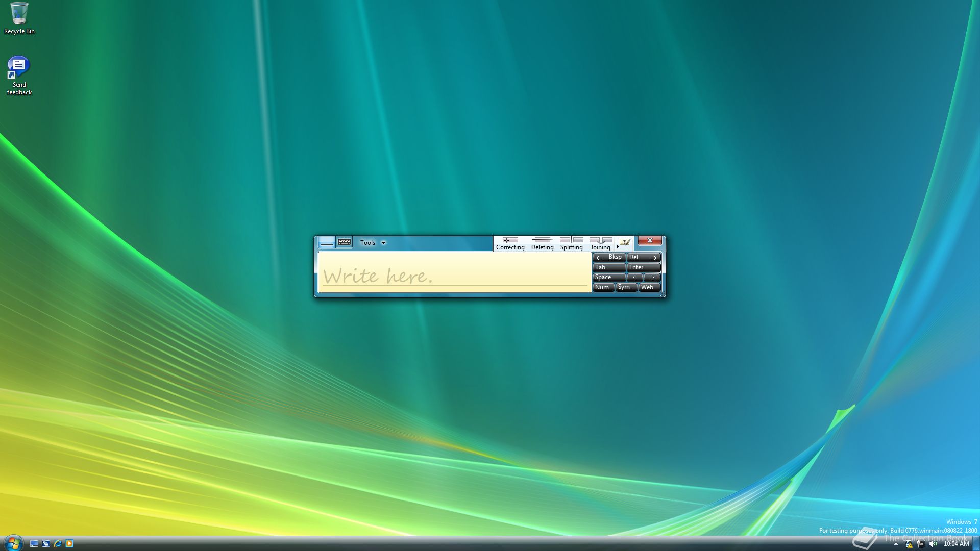Toggle the Num keypad
980x551 pixels.
(x=603, y=287)
